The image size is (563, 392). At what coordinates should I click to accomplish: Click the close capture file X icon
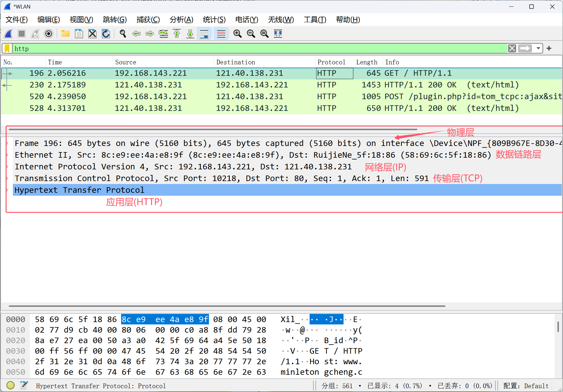tap(92, 34)
